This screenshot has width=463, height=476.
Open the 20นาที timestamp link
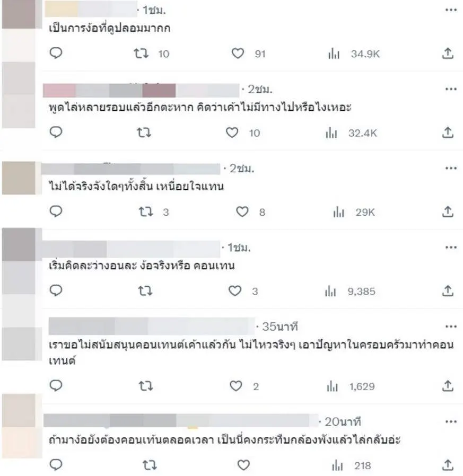343,421
